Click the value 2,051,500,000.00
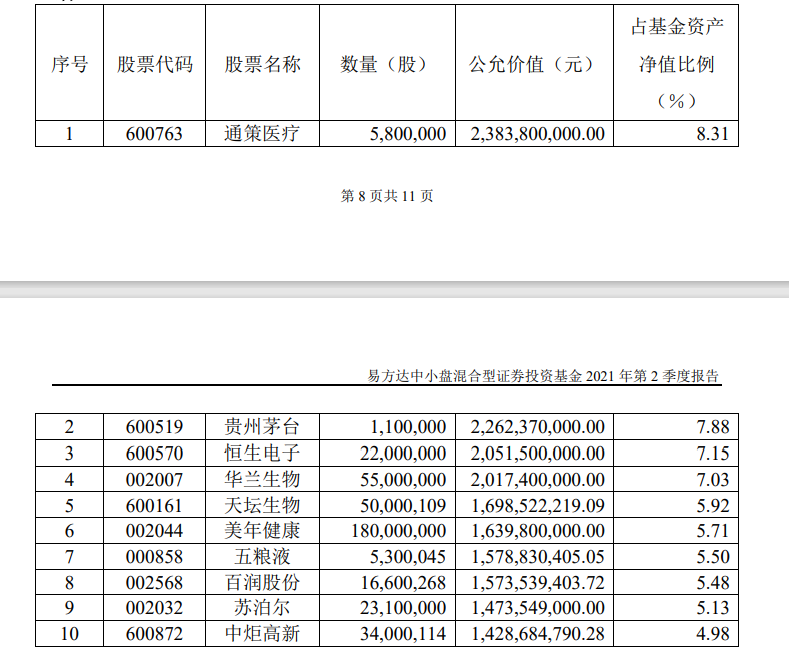Viewport: 789px width, 653px height. click(x=537, y=454)
